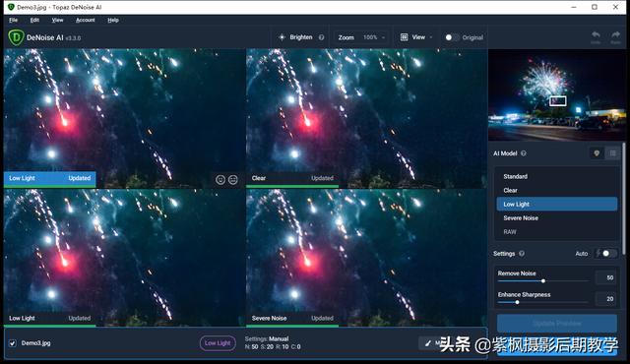
Task: Click the Enhance Sharpness value field 20
Action: point(606,299)
